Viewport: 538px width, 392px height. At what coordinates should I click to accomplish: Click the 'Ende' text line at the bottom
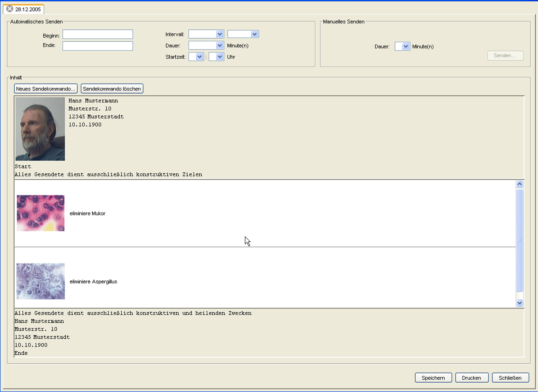(21, 353)
